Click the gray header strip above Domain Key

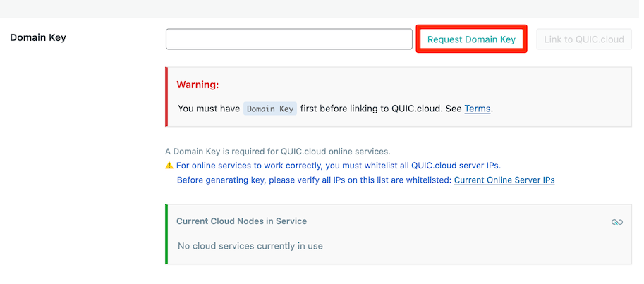pyautogui.click(x=322, y=8)
